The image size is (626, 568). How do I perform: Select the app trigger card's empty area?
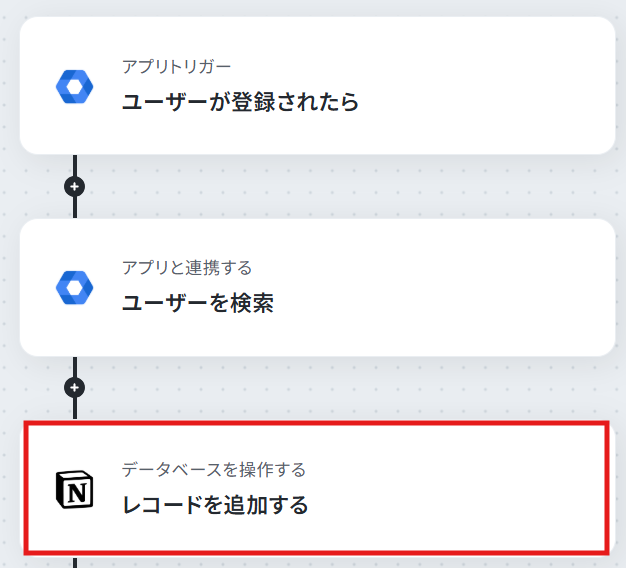[x=479, y=86]
